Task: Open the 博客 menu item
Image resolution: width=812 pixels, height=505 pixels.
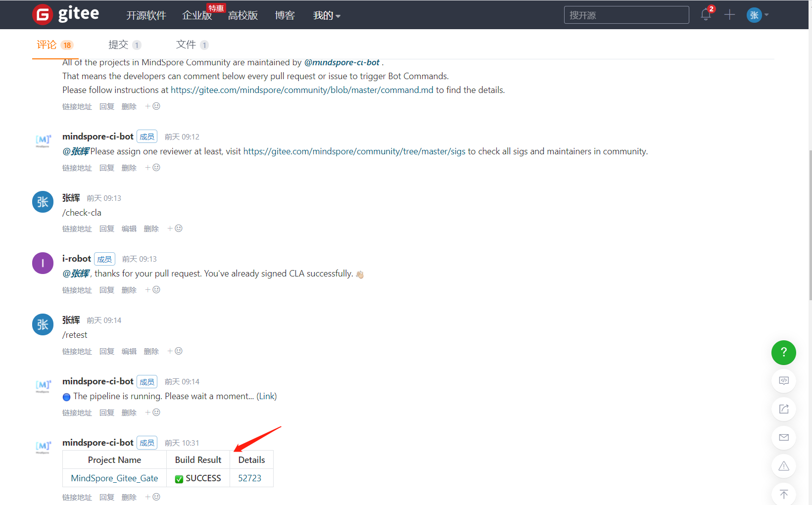Action: click(285, 15)
